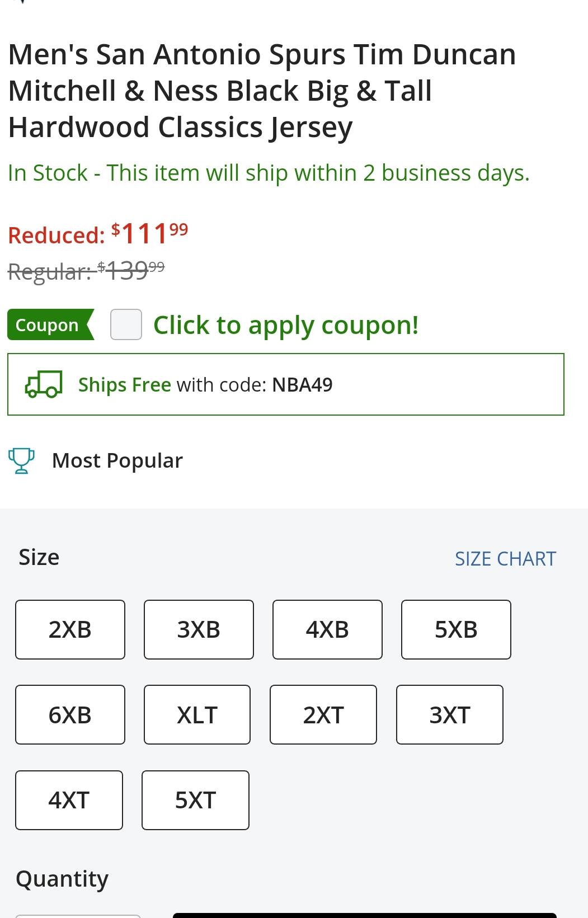Choose the 4XB size option

[327, 629]
